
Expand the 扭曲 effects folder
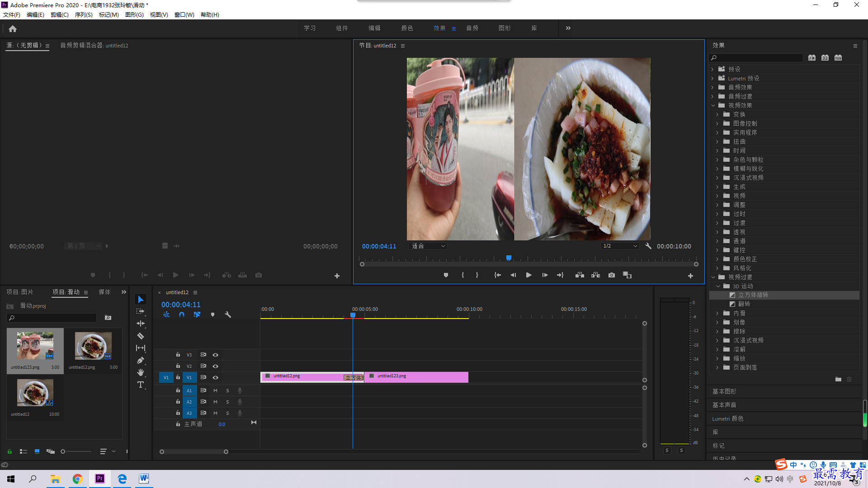[717, 141]
